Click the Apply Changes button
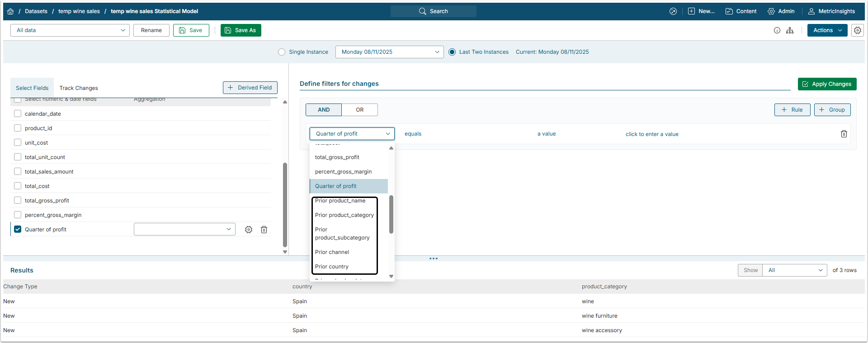 (827, 84)
